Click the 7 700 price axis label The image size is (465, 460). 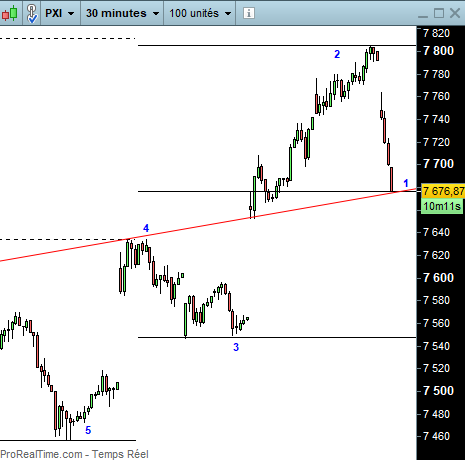[438, 164]
